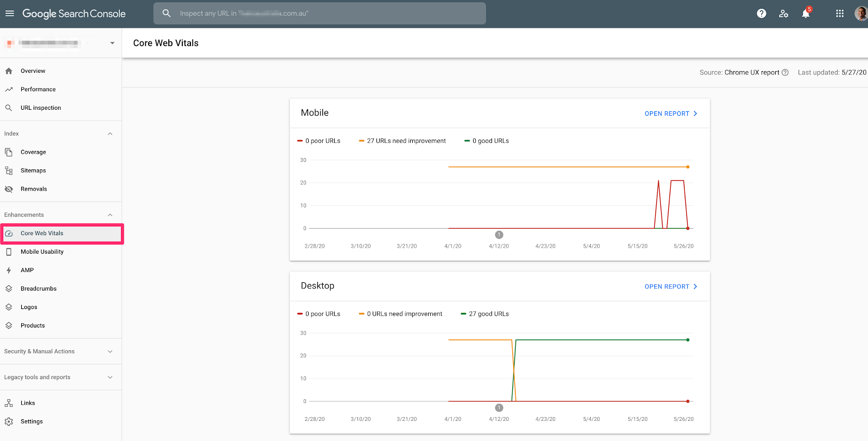Click the Desktop '0 poor URLs' legend
Screen dimensions: 868x441
click(x=319, y=314)
